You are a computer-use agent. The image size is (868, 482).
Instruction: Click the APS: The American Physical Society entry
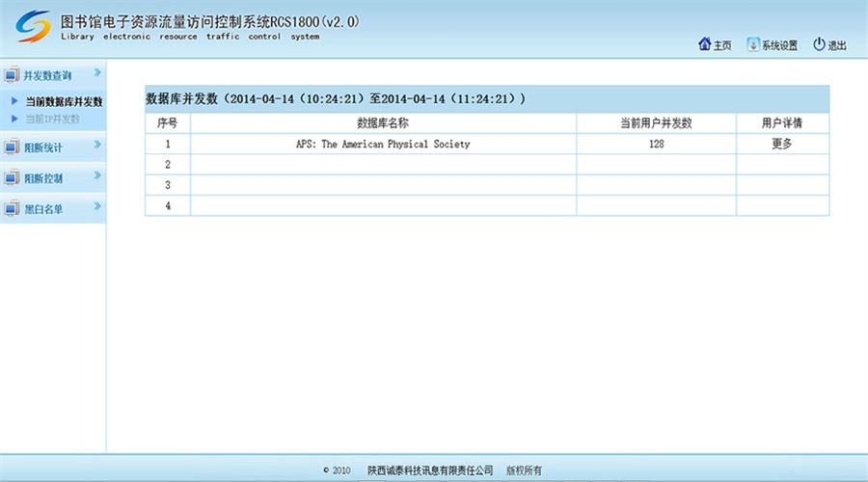(383, 145)
